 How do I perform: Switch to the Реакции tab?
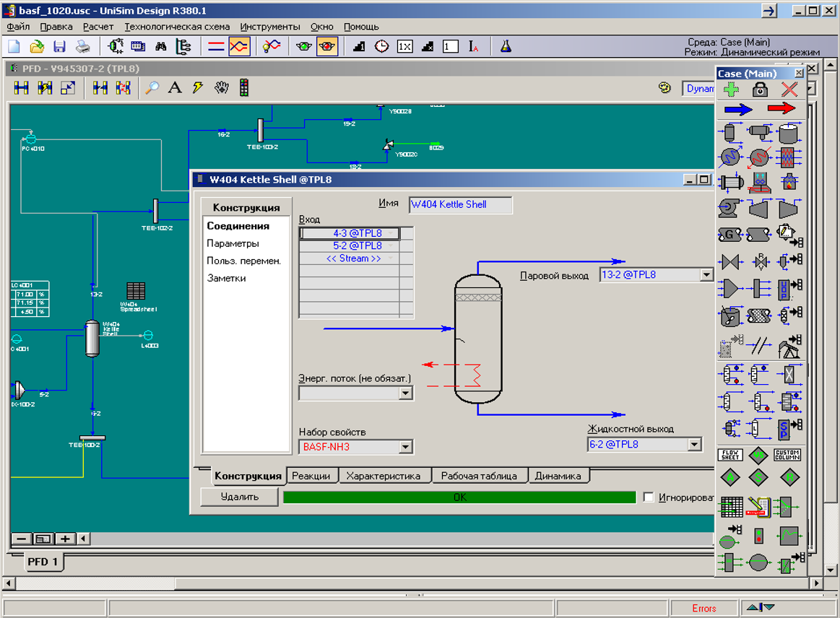(311, 476)
